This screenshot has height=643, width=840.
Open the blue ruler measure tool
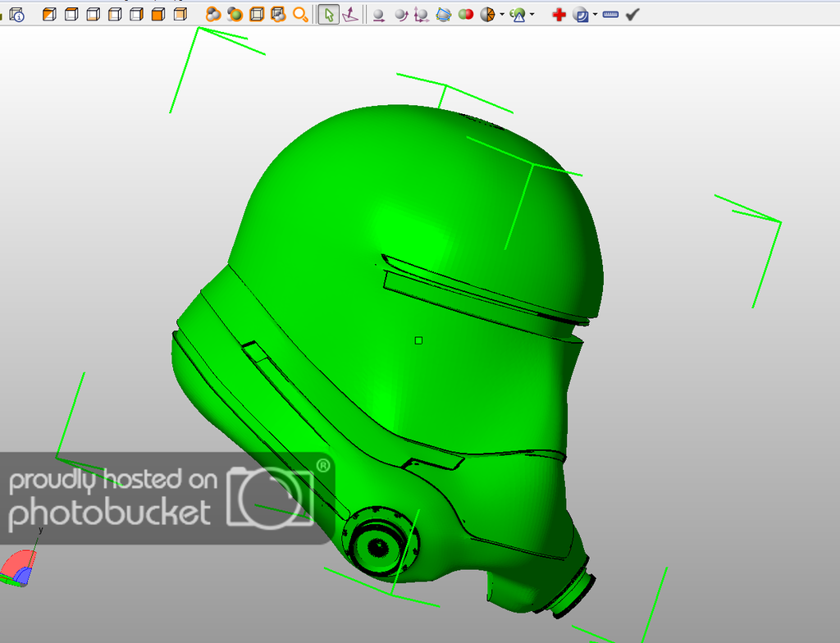(x=610, y=15)
